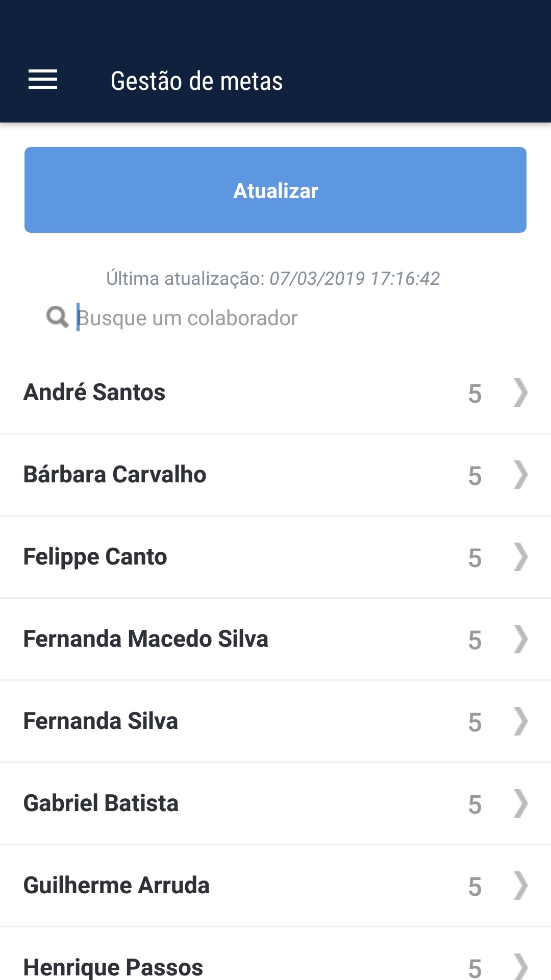Select the Bárbara Carvalho name
This screenshot has width=551, height=980.
coord(115,475)
